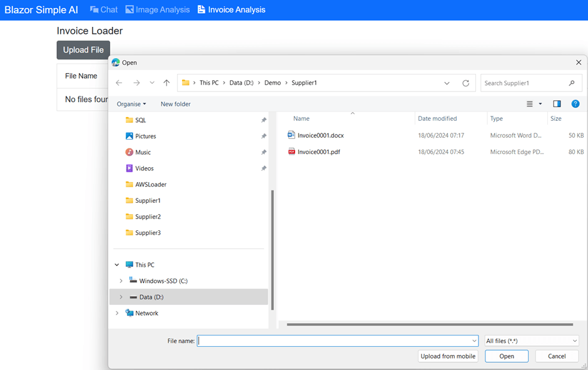Viewport: 588px width, 370px height.
Task: Click the Upload from mobile button
Action: click(x=448, y=356)
